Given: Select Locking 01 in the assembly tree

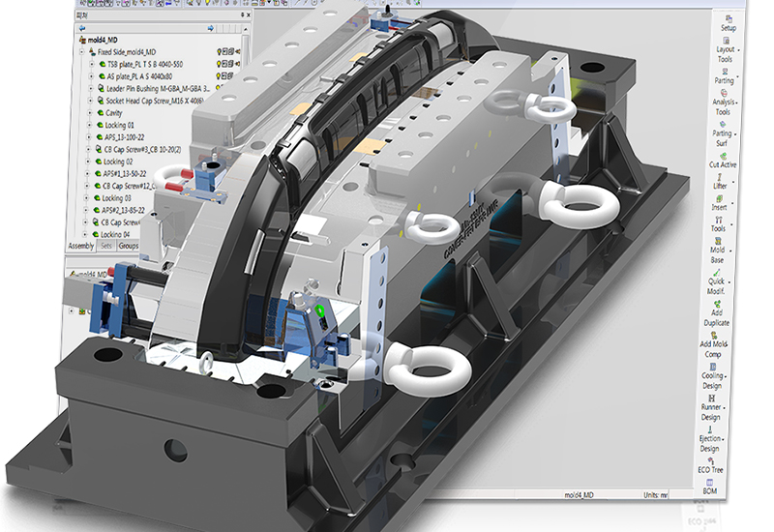Looking at the screenshot, I should 118,126.
